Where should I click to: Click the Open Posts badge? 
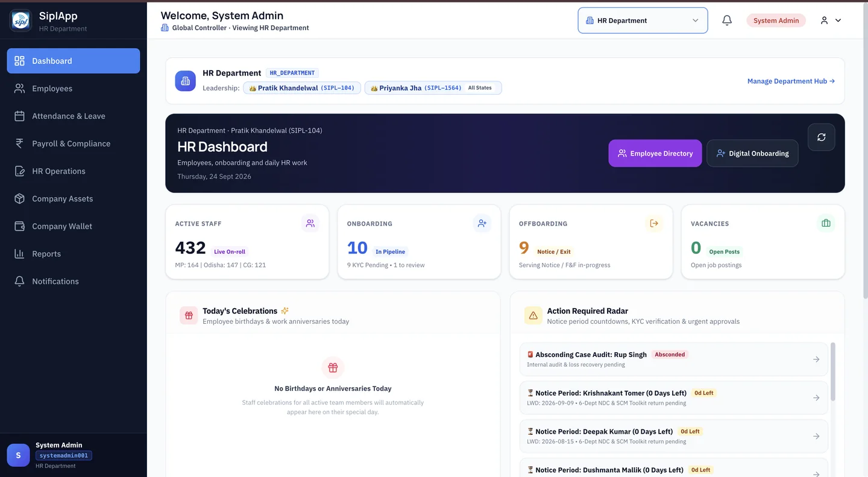tap(724, 251)
